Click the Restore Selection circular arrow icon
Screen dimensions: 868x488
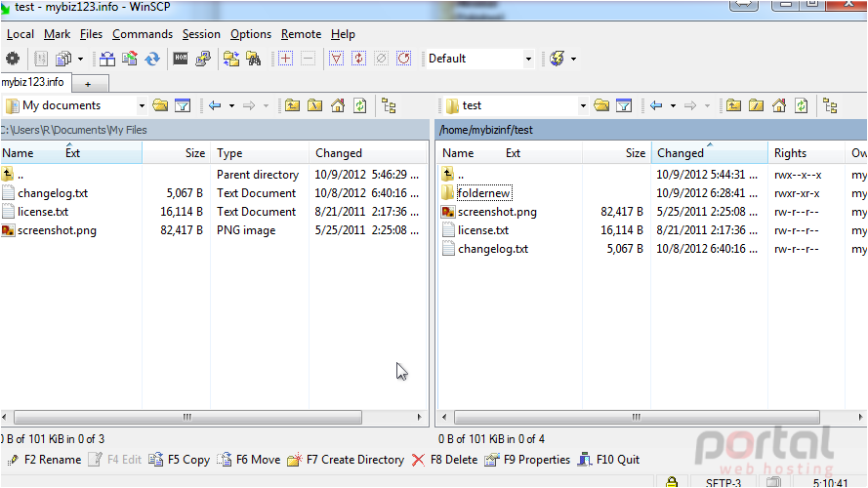[x=404, y=59]
